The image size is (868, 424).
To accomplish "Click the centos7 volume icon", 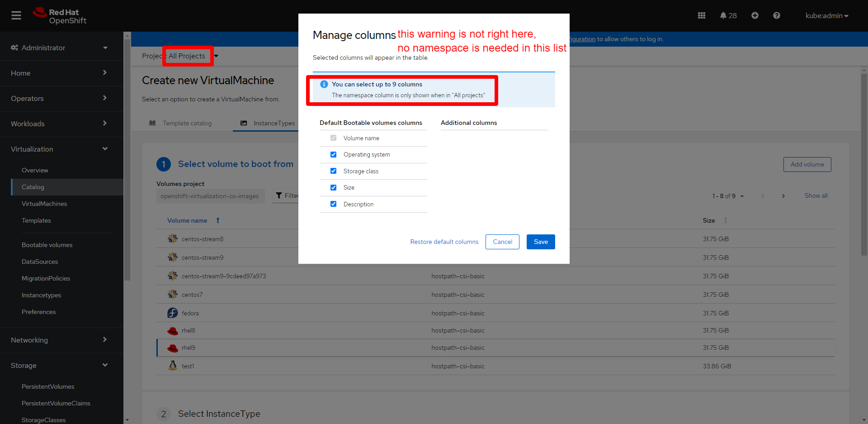I will 173,294.
